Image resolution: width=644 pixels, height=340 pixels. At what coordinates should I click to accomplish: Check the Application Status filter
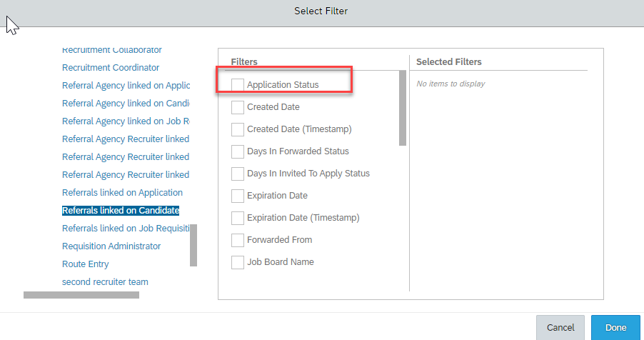pyautogui.click(x=237, y=85)
